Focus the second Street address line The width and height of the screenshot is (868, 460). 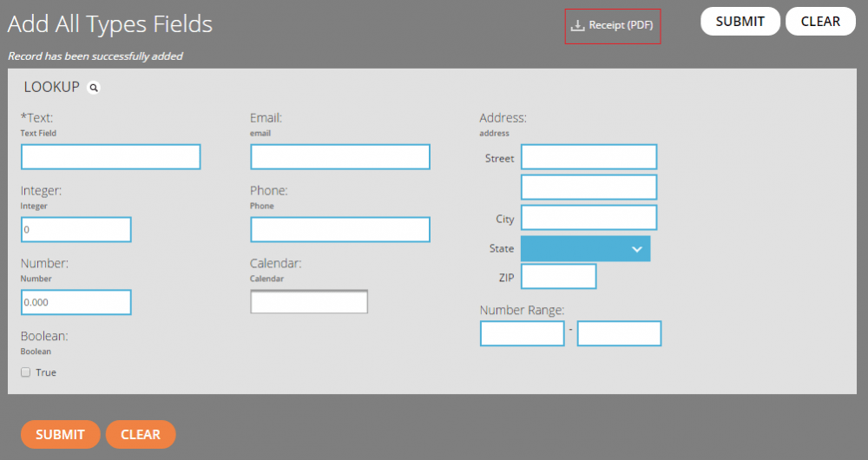coord(589,187)
